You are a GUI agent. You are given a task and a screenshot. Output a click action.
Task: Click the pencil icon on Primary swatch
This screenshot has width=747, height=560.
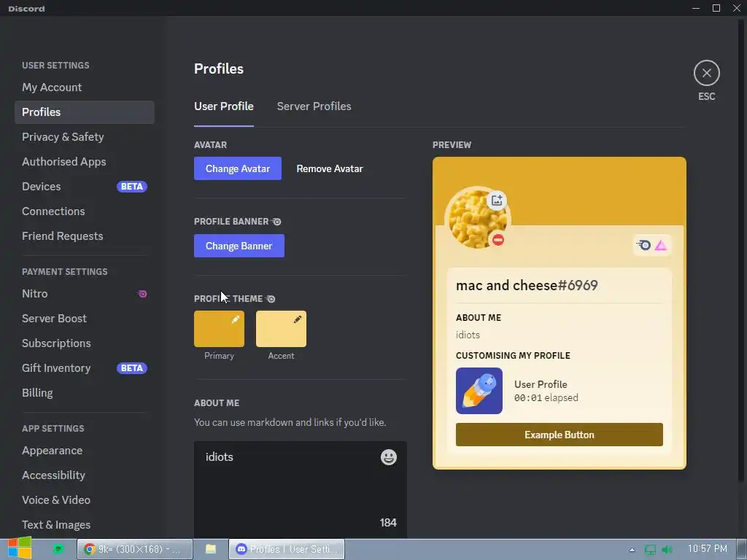[x=236, y=319]
